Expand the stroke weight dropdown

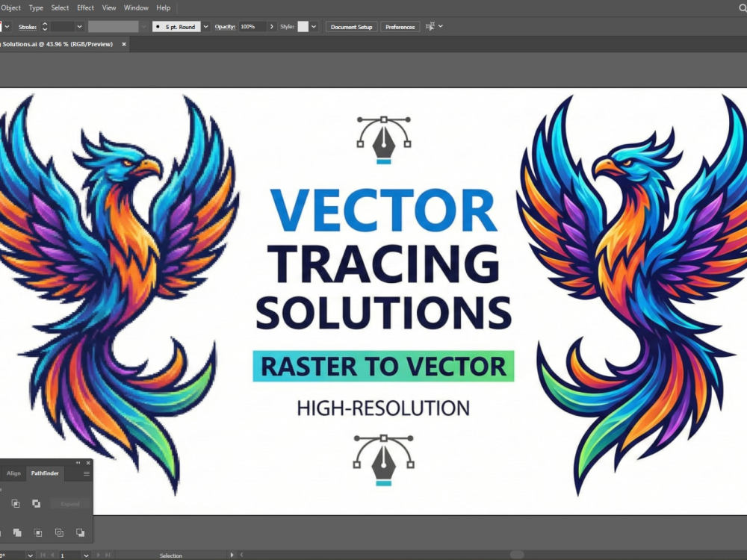coord(80,27)
